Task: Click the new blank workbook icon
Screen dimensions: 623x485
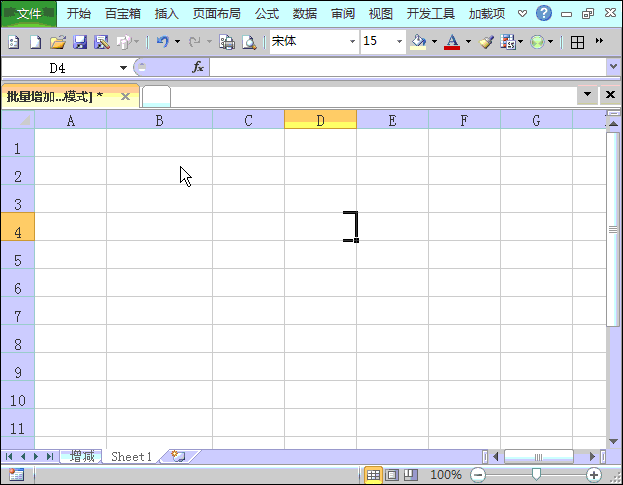Action: (36, 42)
